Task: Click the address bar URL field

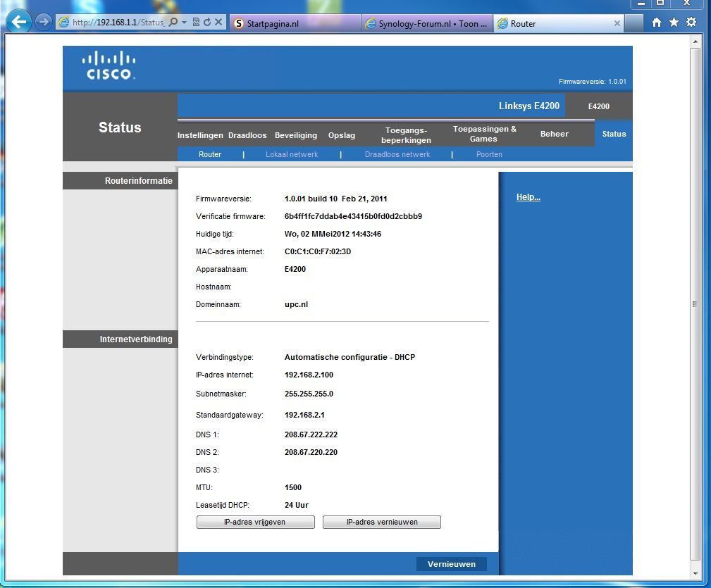Action: [x=118, y=23]
